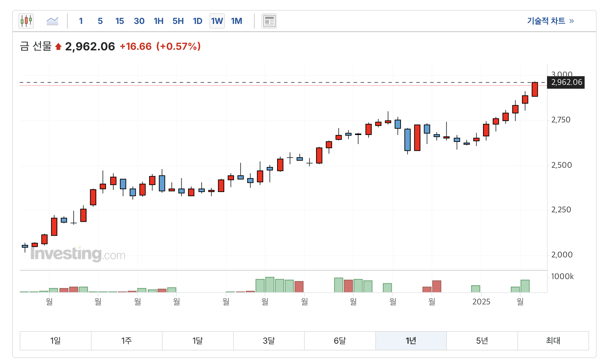Open the 기술적 차트 link
Screen dimensions: 611x364
(550, 21)
